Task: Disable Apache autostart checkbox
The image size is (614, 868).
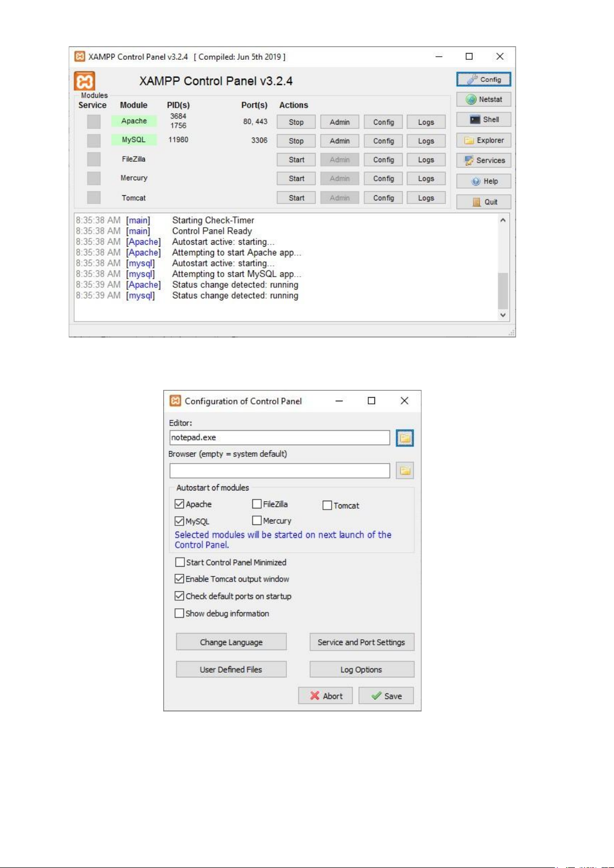Action: point(179,504)
